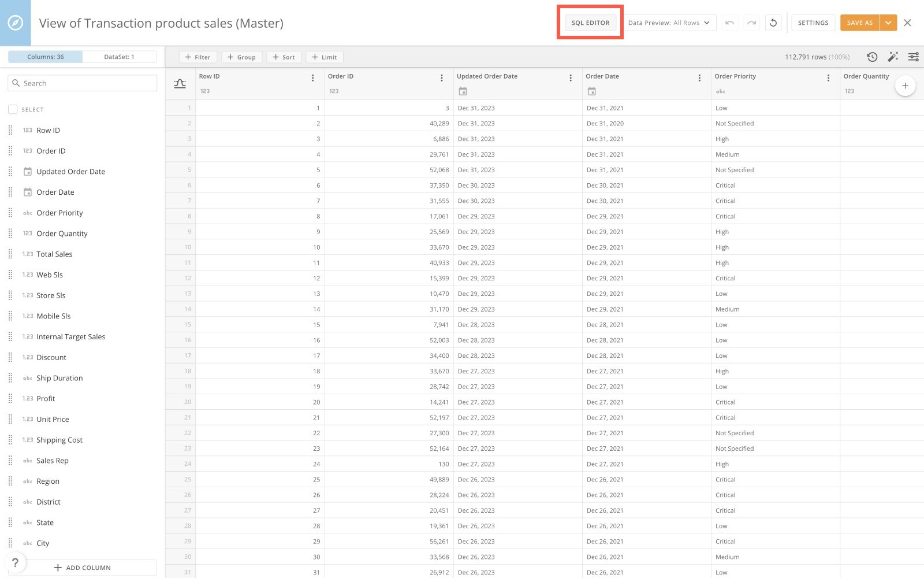Expand the SAVE AS dropdown chevron

tap(888, 23)
